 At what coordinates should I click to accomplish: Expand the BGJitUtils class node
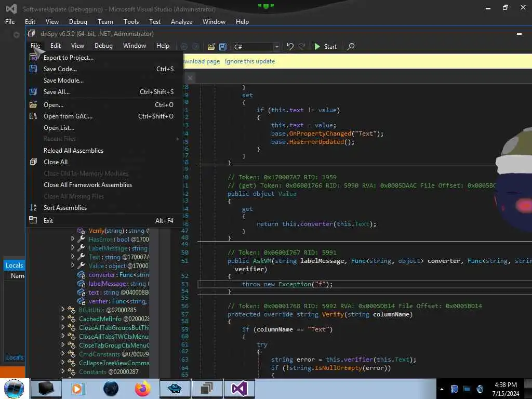(x=63, y=310)
